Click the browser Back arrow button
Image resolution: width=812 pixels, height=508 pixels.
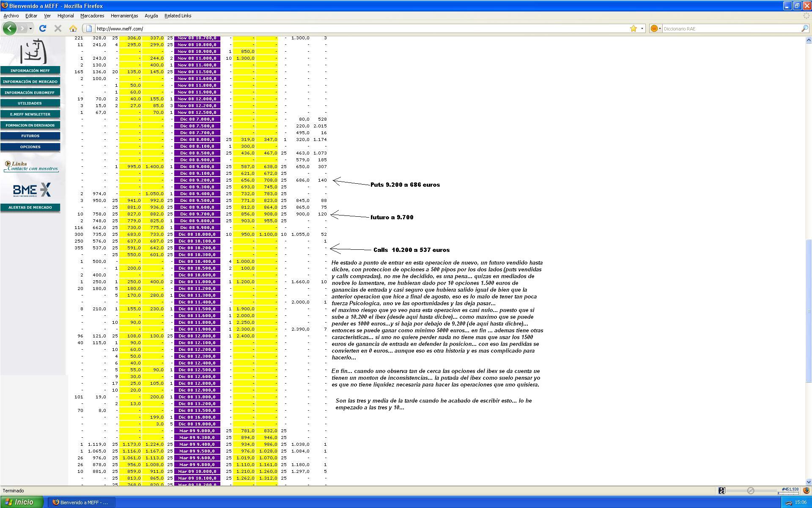coord(9,28)
